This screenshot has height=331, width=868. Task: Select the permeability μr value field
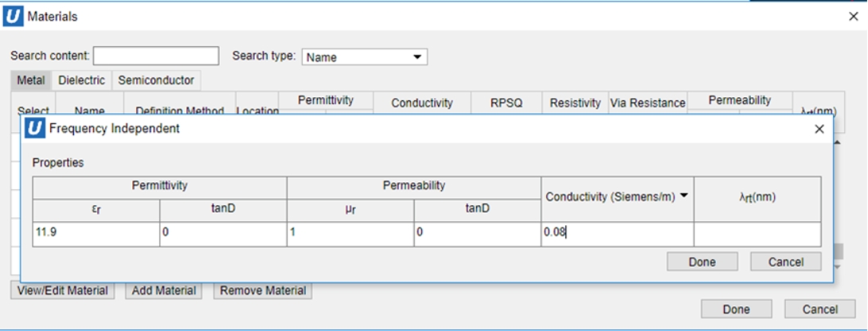coord(350,234)
